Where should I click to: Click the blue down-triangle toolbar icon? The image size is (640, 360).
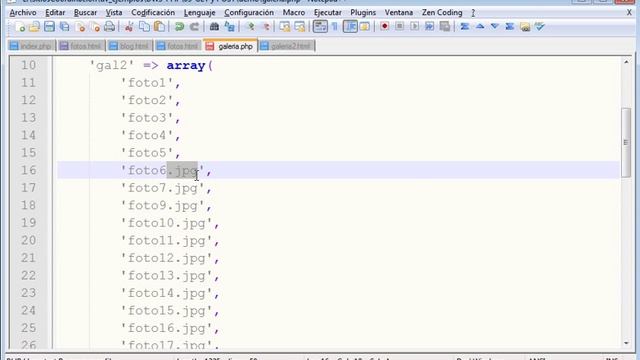coord(495,27)
